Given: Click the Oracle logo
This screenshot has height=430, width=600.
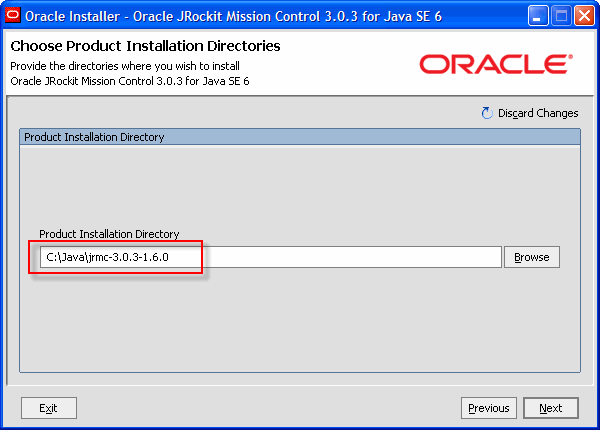Looking at the screenshot, I should click(496, 64).
